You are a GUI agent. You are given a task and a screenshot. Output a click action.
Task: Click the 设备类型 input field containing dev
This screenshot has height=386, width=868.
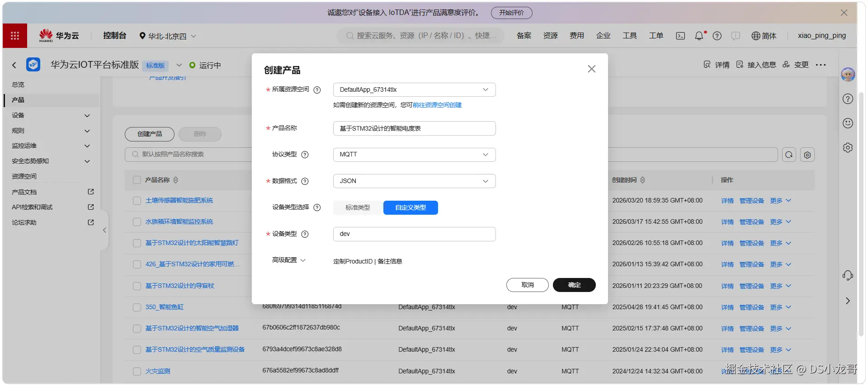[414, 234]
